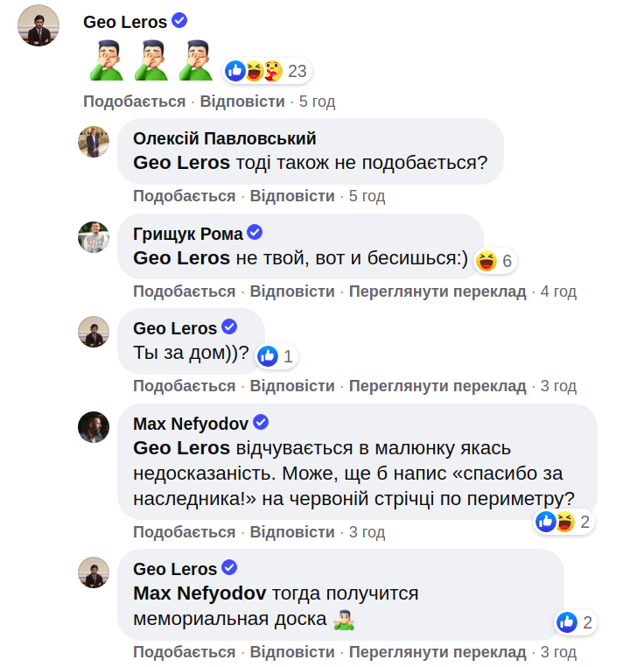Click Олексій Павловський's avatar
The height and width of the screenshot is (667, 644).
(94, 142)
